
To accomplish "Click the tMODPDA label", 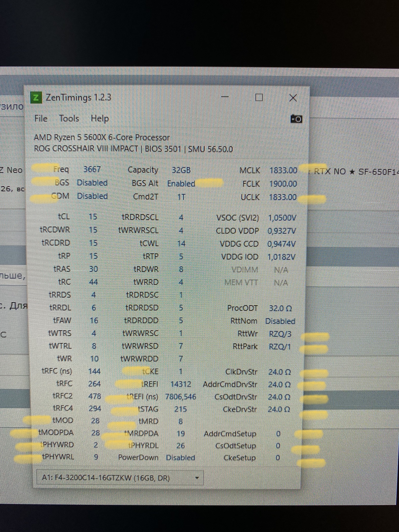I will pos(56,432).
